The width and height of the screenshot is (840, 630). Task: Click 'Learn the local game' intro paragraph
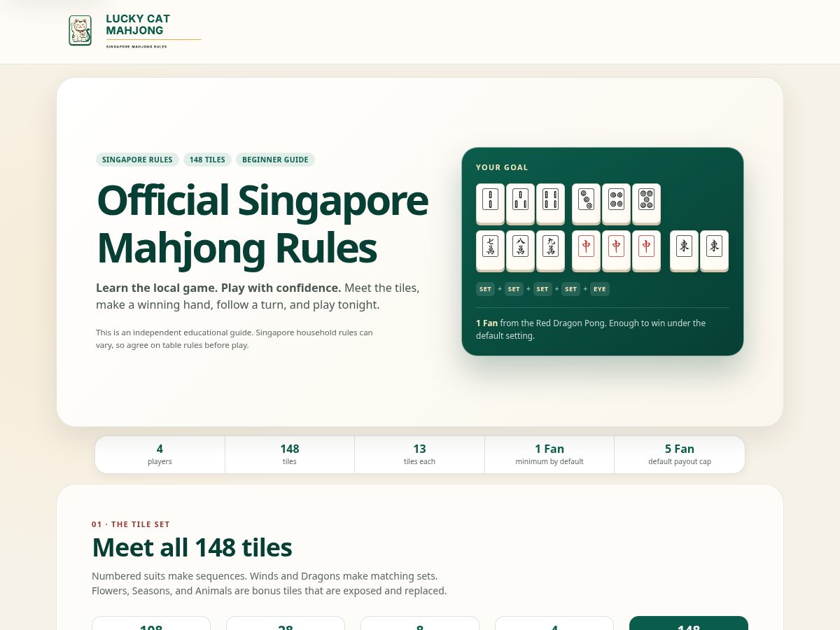click(259, 296)
